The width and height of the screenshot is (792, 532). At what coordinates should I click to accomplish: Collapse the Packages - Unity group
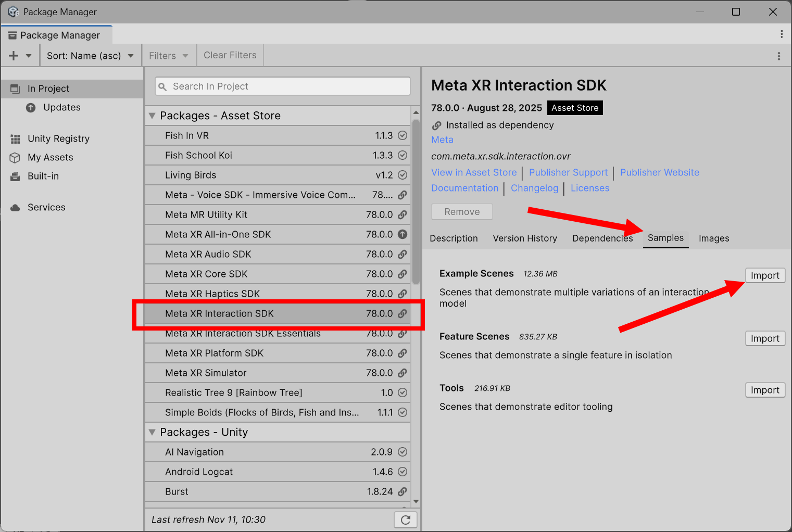(x=152, y=432)
